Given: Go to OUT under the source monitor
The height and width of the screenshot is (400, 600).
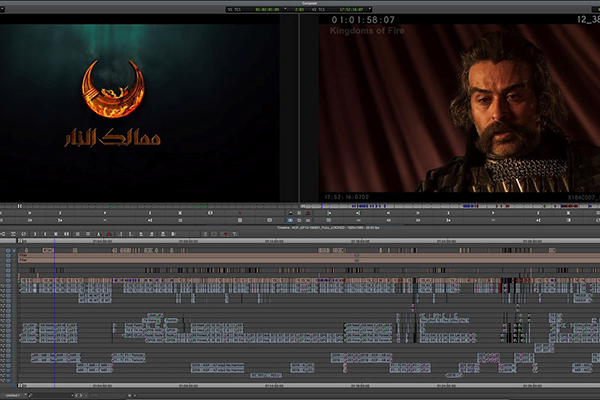Looking at the screenshot, I should [x=150, y=220].
